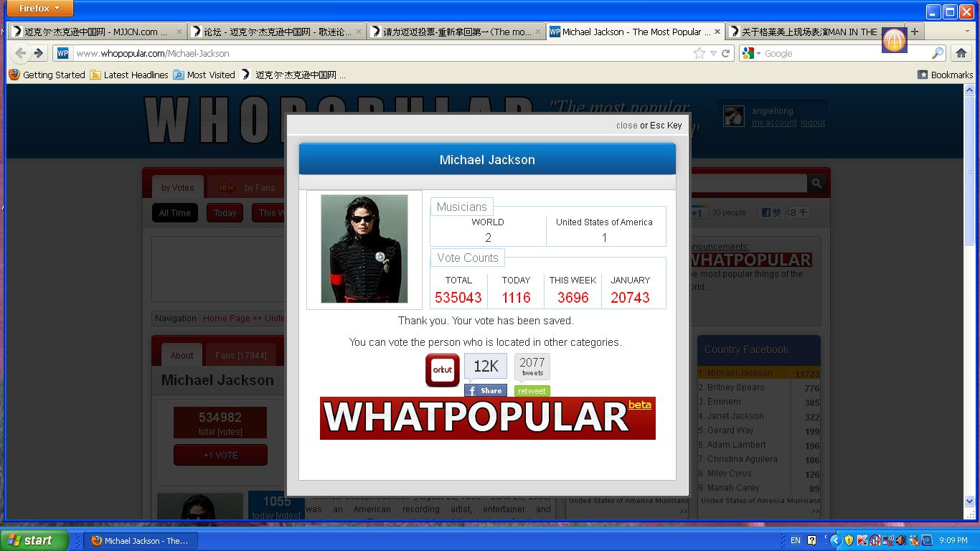Open the new tab plus button
This screenshot has width=980, height=551.
(x=914, y=32)
